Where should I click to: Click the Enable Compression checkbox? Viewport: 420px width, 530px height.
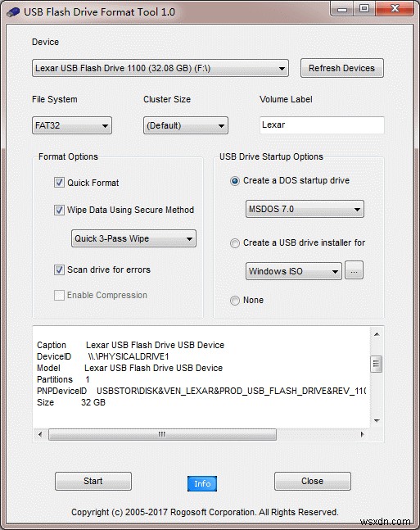tap(59, 295)
